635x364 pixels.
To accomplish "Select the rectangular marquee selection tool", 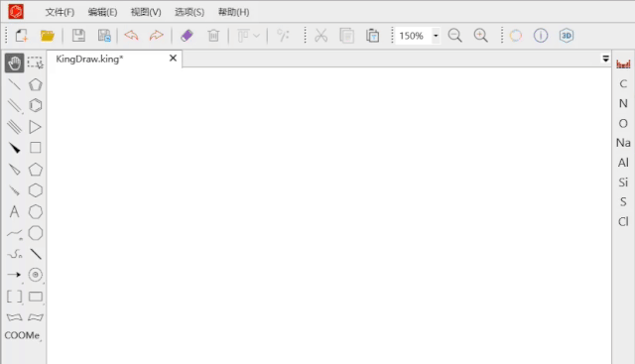I will 36,63.
